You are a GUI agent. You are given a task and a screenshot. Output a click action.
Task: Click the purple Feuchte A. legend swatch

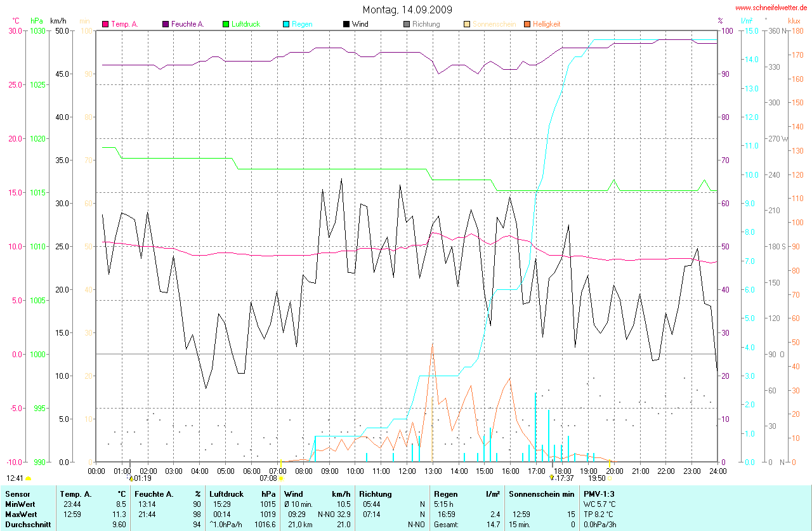pyautogui.click(x=166, y=24)
